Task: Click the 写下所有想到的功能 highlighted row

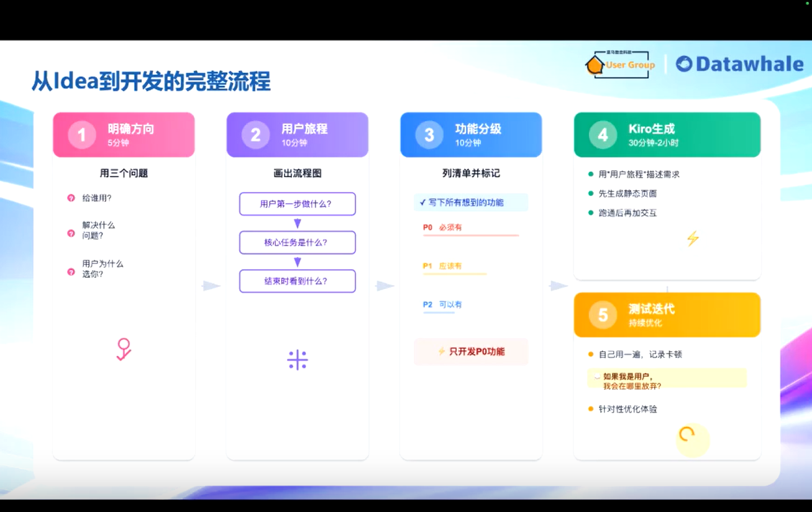Action: pos(471,203)
